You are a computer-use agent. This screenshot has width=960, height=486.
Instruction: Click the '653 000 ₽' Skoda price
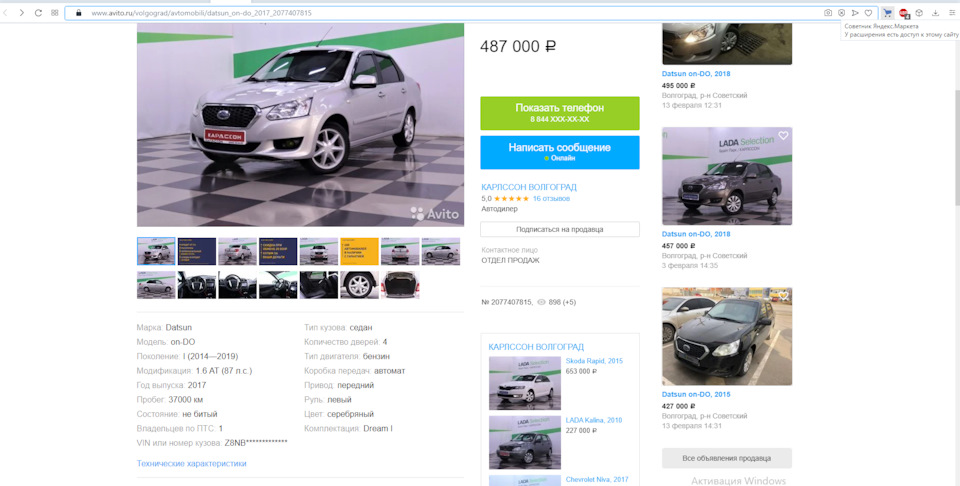click(582, 372)
